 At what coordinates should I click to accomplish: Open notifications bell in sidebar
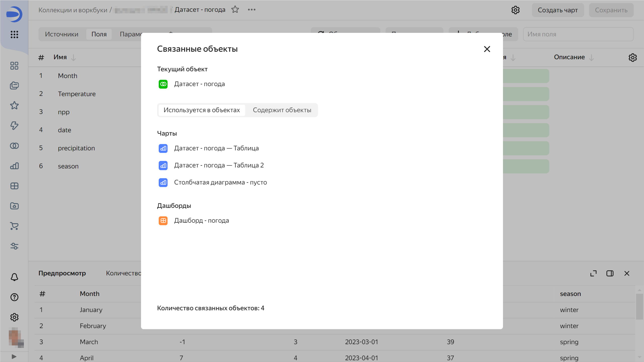coord(14,277)
